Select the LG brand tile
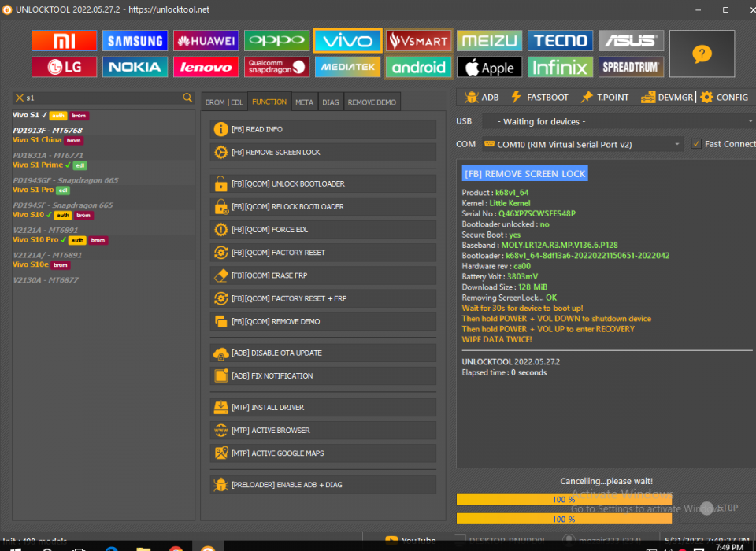The width and height of the screenshot is (756, 551). coord(64,67)
